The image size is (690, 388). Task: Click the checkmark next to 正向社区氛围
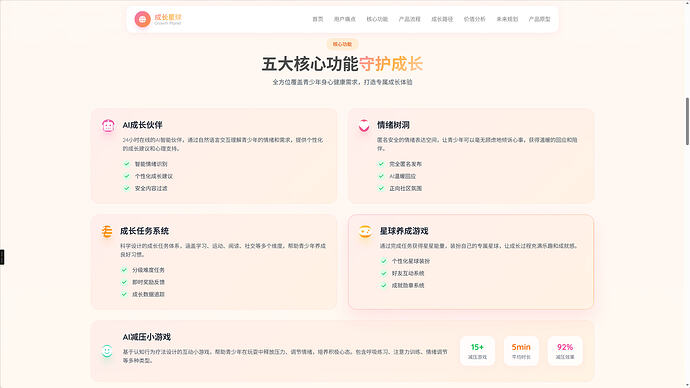[x=381, y=188]
